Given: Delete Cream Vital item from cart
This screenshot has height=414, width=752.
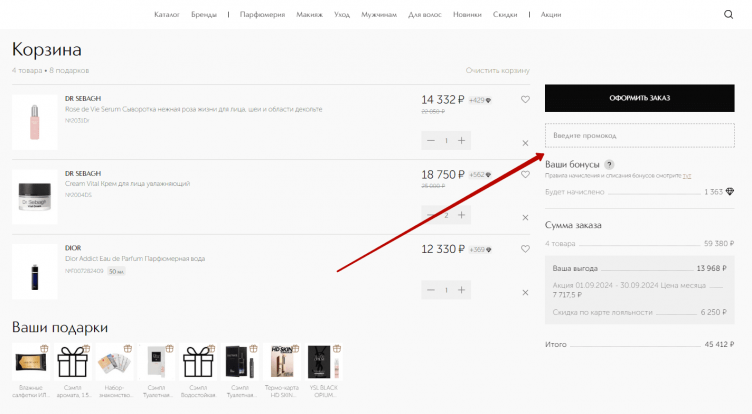Looking at the screenshot, I should coord(525,217).
